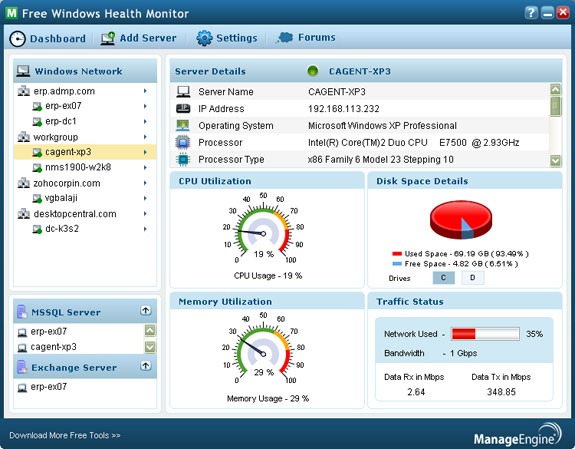The height and width of the screenshot is (449, 575).
Task: Click the MSSQL Server list scroll down arrow
Action: (x=150, y=347)
